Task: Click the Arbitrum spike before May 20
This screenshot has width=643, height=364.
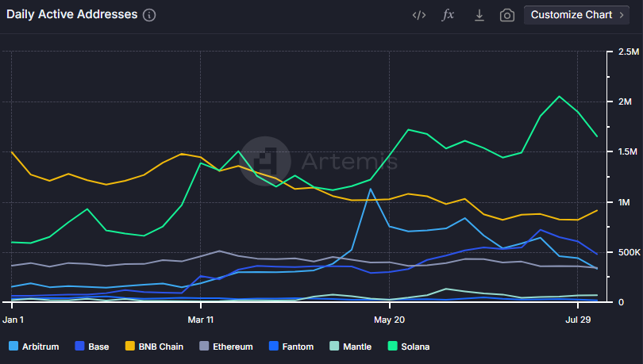Action: click(370, 190)
